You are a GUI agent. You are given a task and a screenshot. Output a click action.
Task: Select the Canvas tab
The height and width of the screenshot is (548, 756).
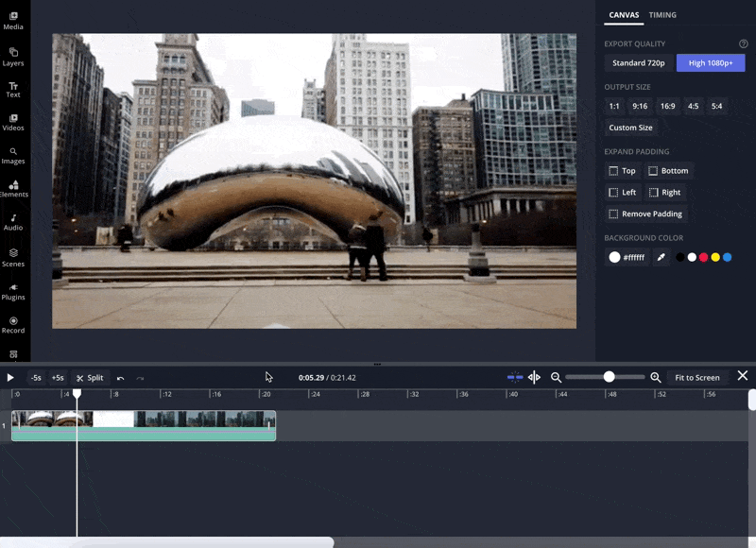tap(624, 15)
